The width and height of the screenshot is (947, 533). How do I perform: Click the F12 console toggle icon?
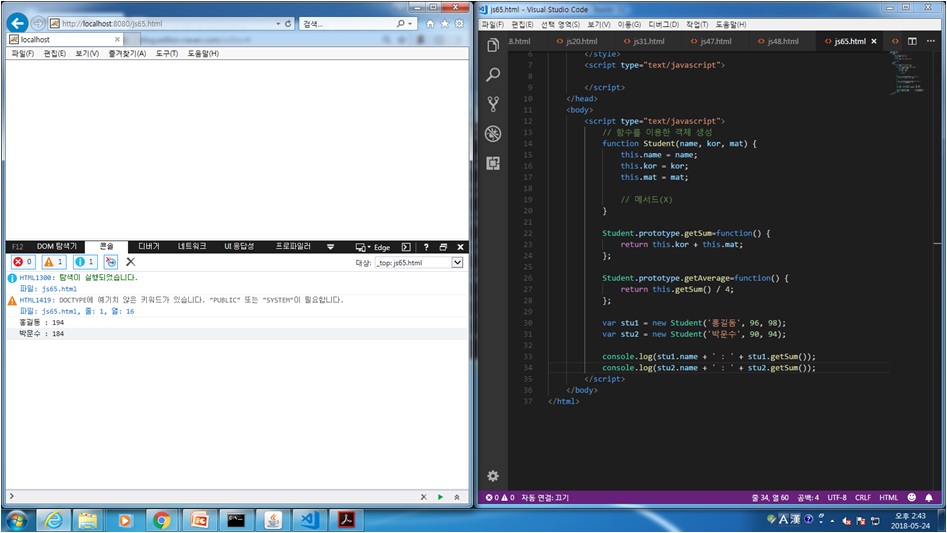pos(406,247)
